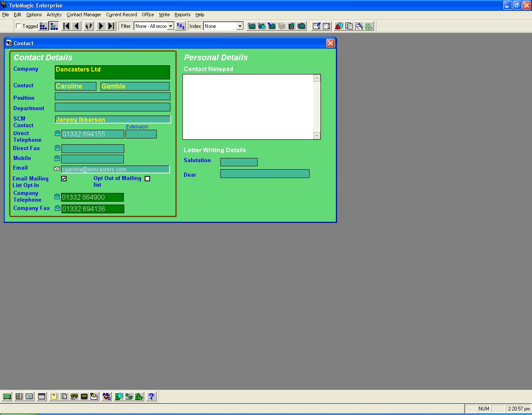Click the copy documents toolbar icon
Image resolution: width=532 pixels, height=415 pixels.
click(349, 26)
